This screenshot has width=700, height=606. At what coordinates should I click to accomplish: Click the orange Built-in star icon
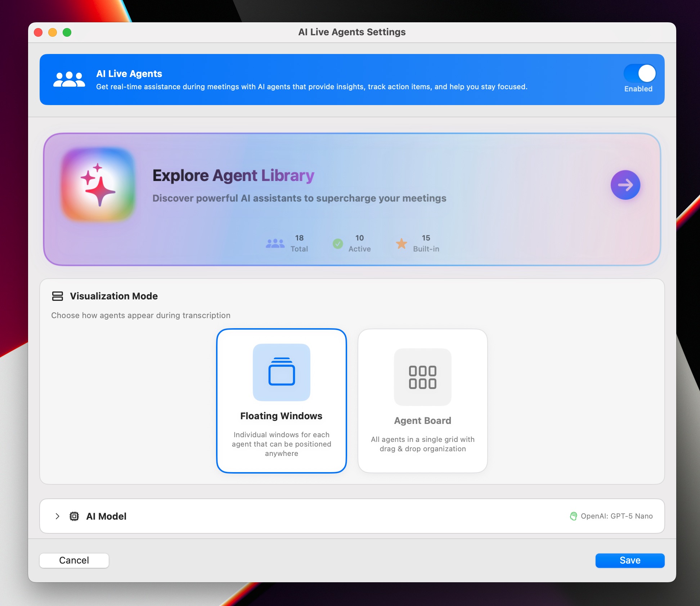[x=401, y=244]
